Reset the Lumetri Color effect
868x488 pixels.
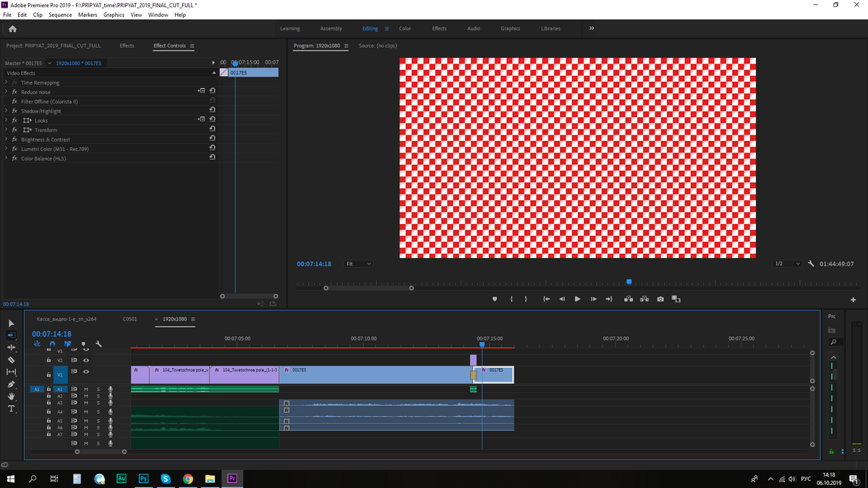(212, 147)
